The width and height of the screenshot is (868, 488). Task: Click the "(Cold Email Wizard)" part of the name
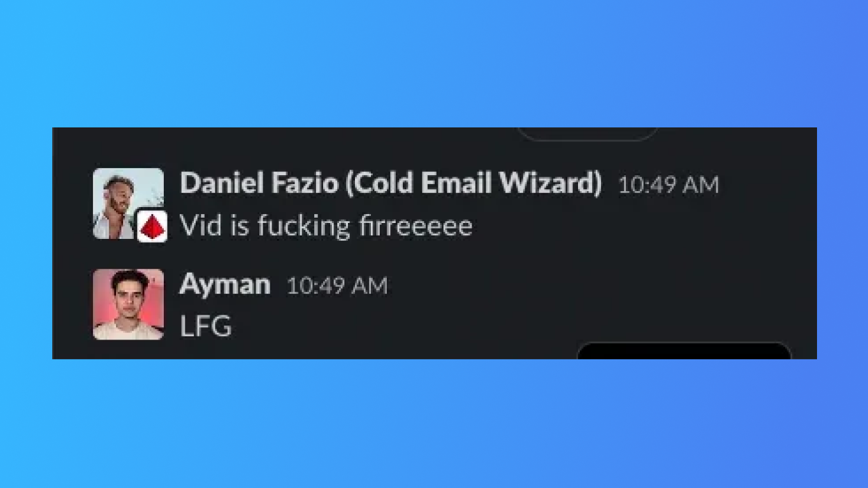[x=474, y=184]
